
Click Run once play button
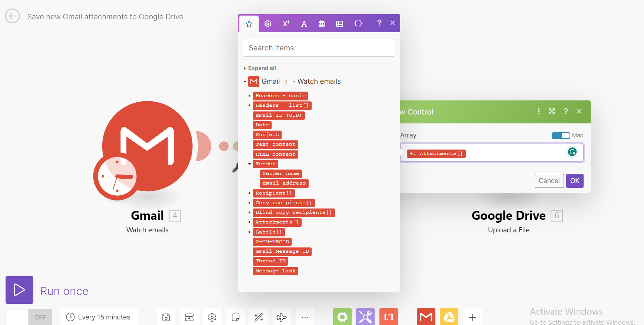tap(19, 290)
